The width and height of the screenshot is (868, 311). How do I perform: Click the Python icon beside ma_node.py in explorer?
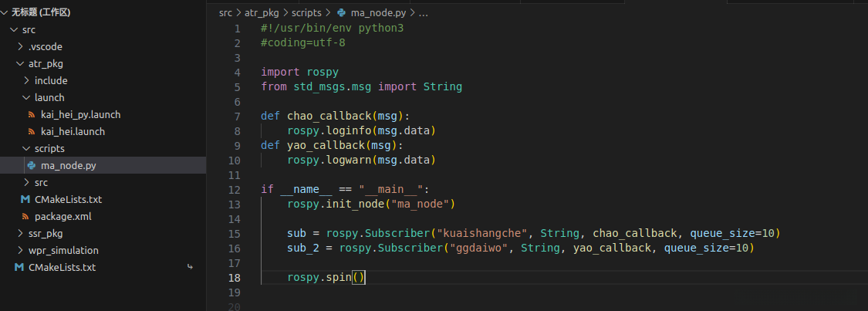(31, 165)
